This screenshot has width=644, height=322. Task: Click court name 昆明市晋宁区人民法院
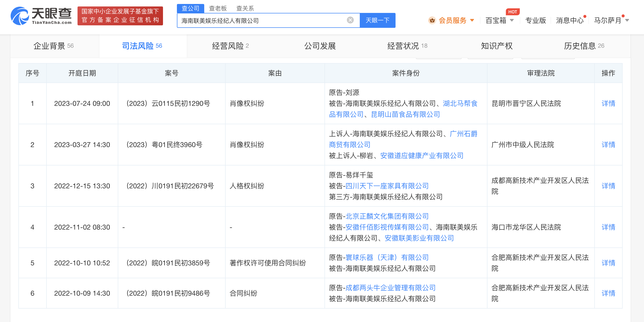pos(526,104)
